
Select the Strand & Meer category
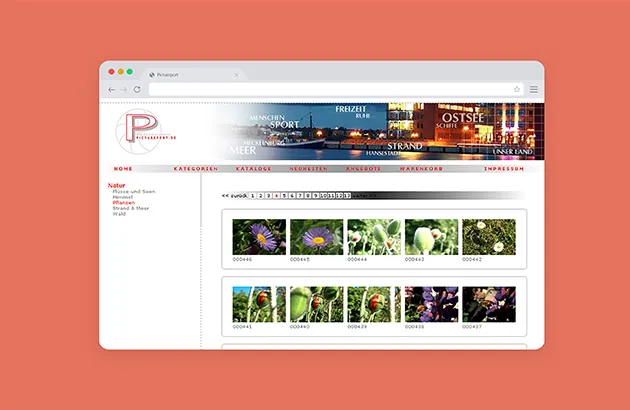coord(132,208)
